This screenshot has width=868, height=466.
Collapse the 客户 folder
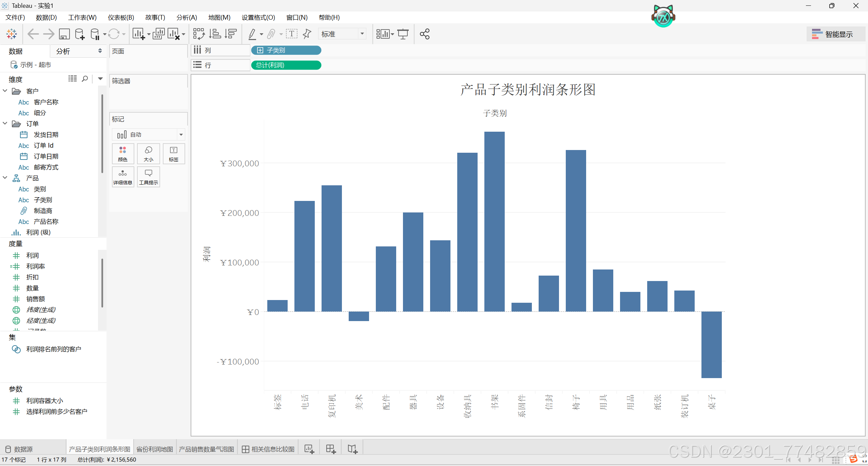pos(5,91)
